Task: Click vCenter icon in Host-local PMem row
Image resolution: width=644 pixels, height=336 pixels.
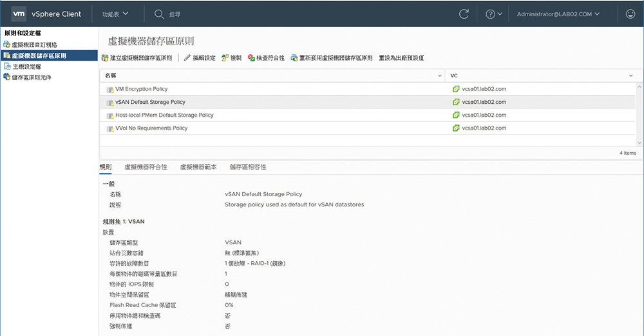Action: click(456, 115)
